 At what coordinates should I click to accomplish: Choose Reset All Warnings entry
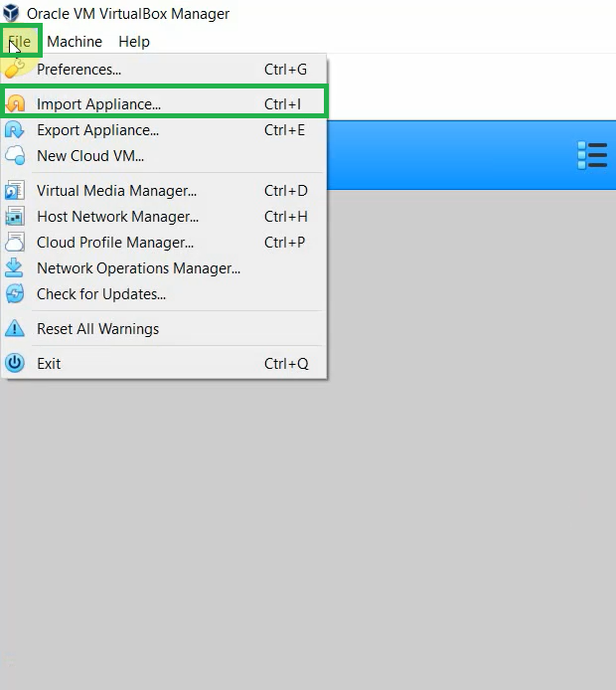coord(164,329)
